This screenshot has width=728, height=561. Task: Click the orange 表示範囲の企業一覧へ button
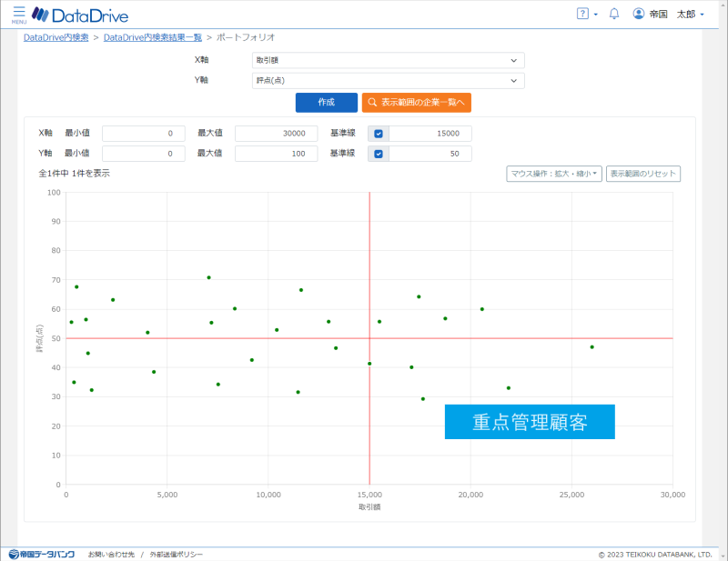(417, 103)
